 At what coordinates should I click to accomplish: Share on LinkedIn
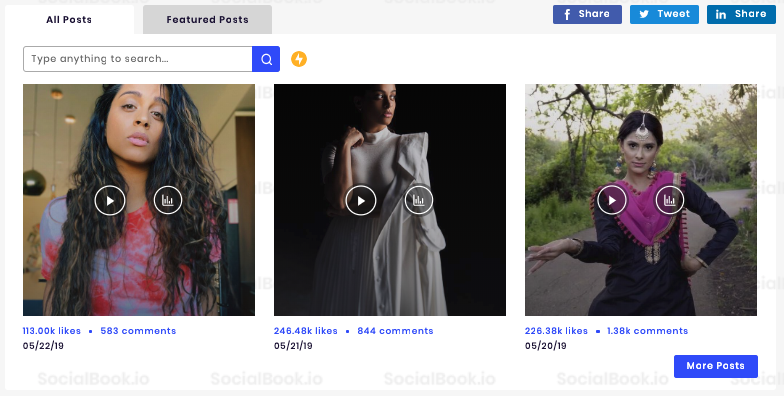point(741,14)
